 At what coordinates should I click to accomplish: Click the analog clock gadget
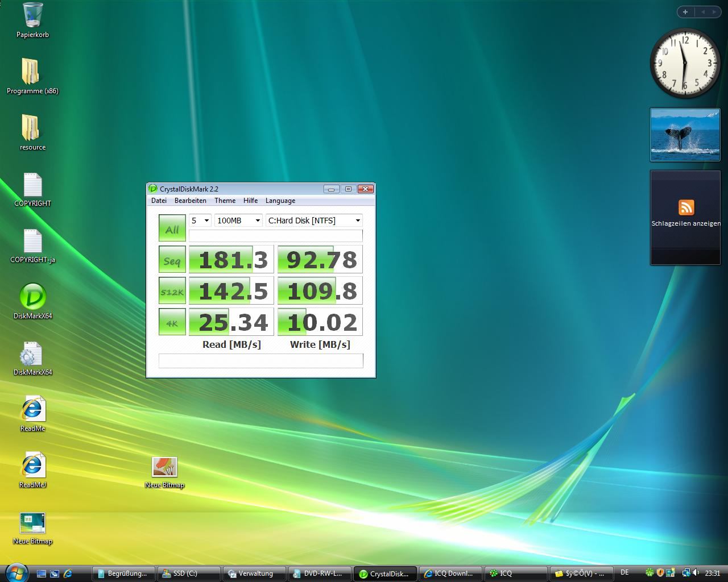tap(685, 63)
